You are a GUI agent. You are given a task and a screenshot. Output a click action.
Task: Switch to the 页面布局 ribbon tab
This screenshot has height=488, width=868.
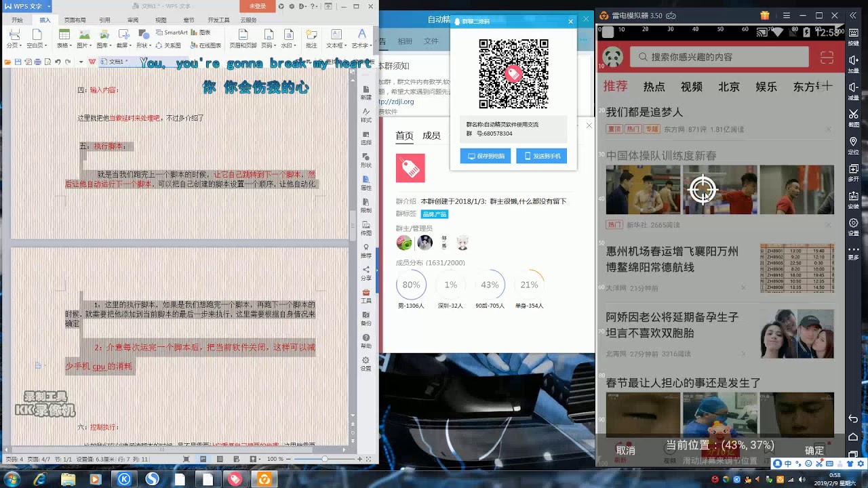75,20
